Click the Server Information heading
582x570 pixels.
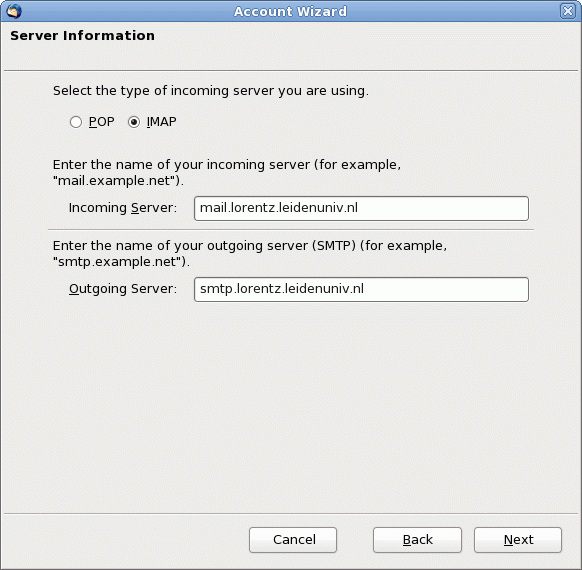coord(82,36)
